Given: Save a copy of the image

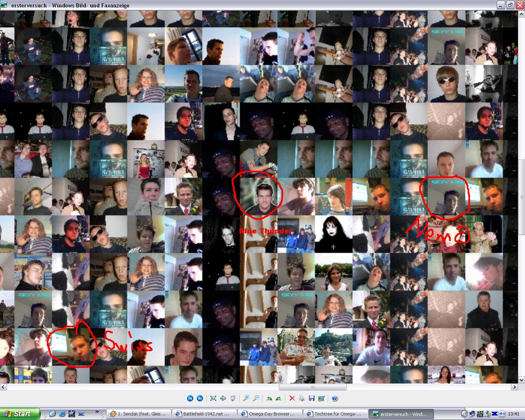Looking at the screenshot, I should click(x=312, y=398).
